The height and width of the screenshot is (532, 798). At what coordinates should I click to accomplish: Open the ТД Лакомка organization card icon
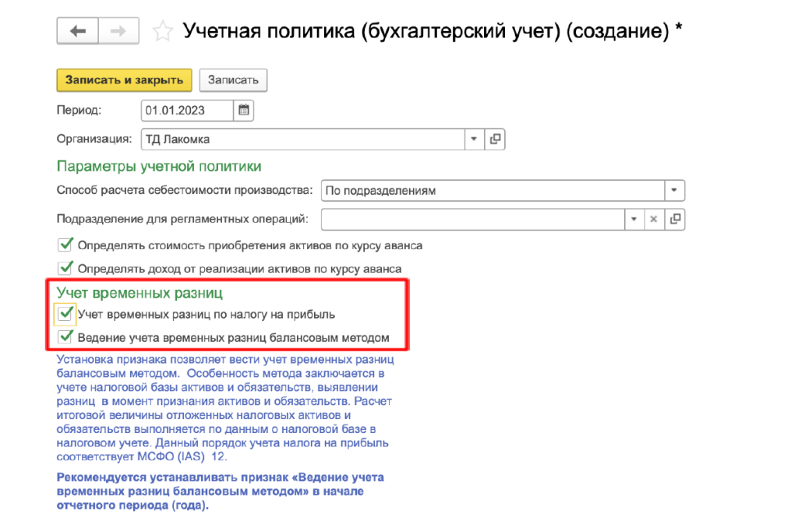pyautogui.click(x=495, y=139)
